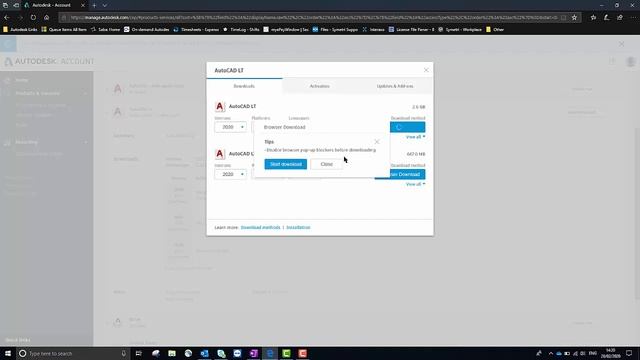Open the Download methods link

click(x=260, y=227)
